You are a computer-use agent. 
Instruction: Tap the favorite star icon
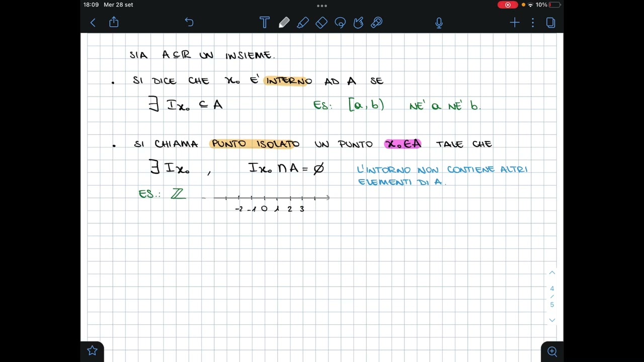click(x=92, y=351)
